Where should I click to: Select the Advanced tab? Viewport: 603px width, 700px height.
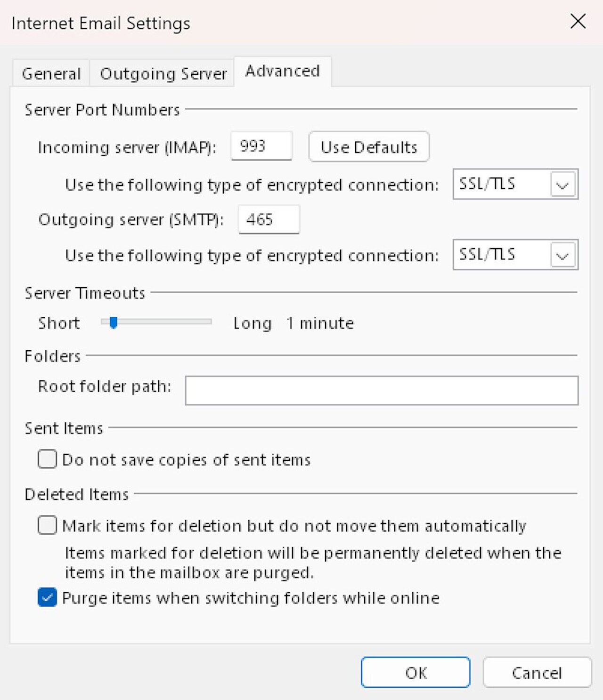tap(281, 71)
